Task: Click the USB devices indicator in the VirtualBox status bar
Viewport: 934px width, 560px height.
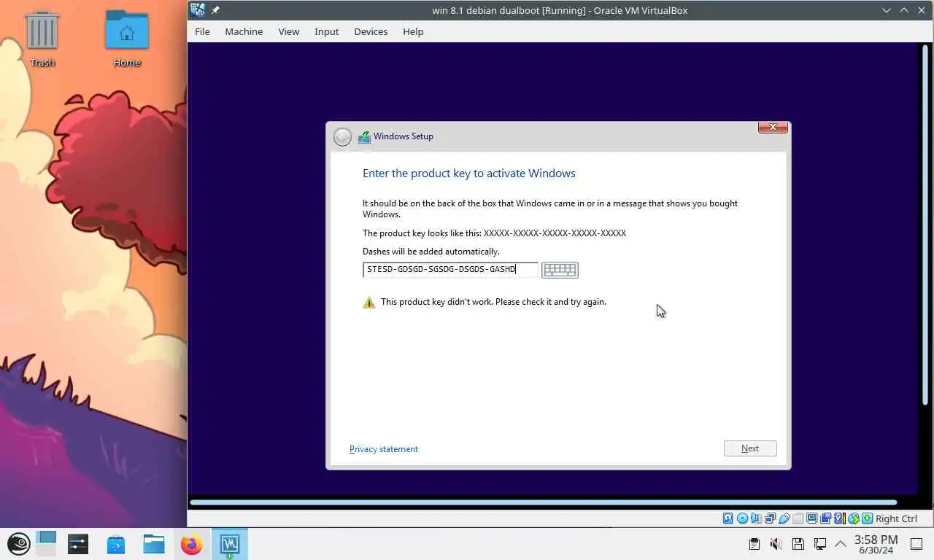Action: point(784,518)
